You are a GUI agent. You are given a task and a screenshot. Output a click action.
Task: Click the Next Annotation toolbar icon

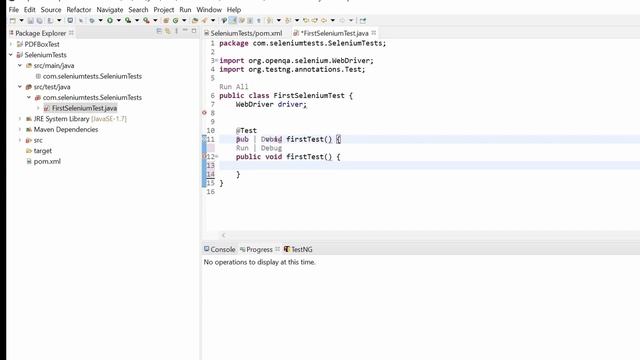pyautogui.click(x=270, y=20)
